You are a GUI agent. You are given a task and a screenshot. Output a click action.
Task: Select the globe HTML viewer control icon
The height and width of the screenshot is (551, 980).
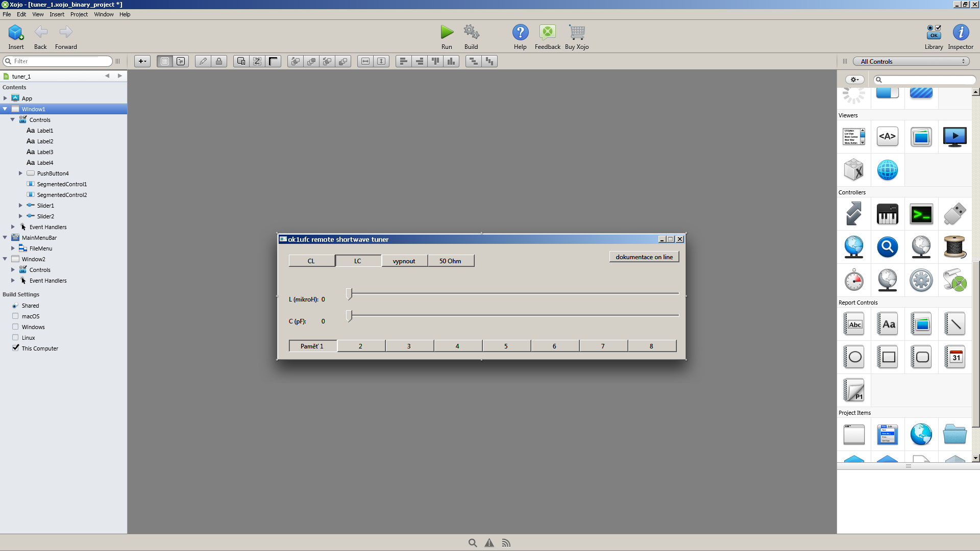(x=887, y=170)
